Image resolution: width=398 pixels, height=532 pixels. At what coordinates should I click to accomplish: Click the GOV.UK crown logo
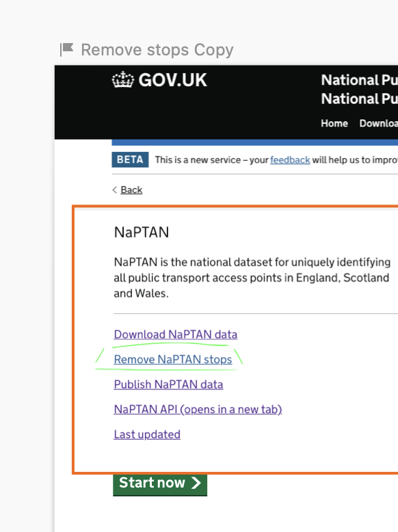(123, 80)
